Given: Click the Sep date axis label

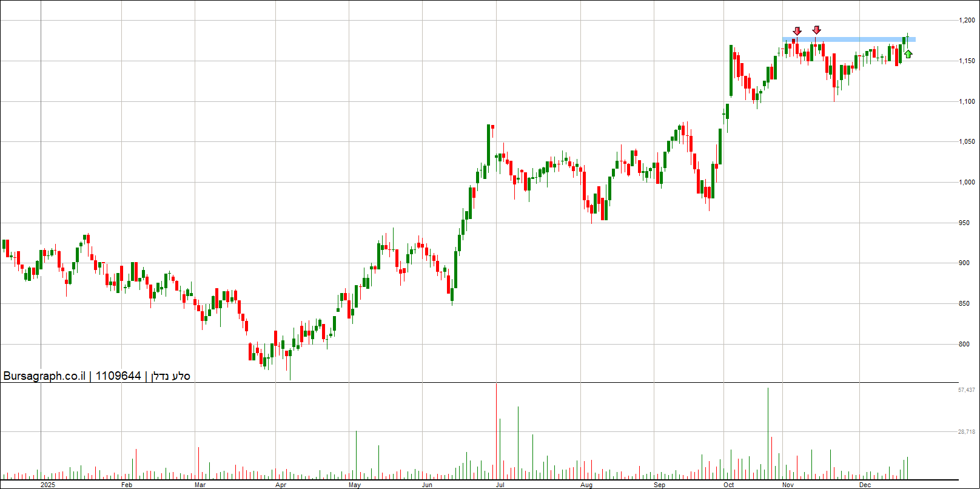Looking at the screenshot, I should 660,485.
